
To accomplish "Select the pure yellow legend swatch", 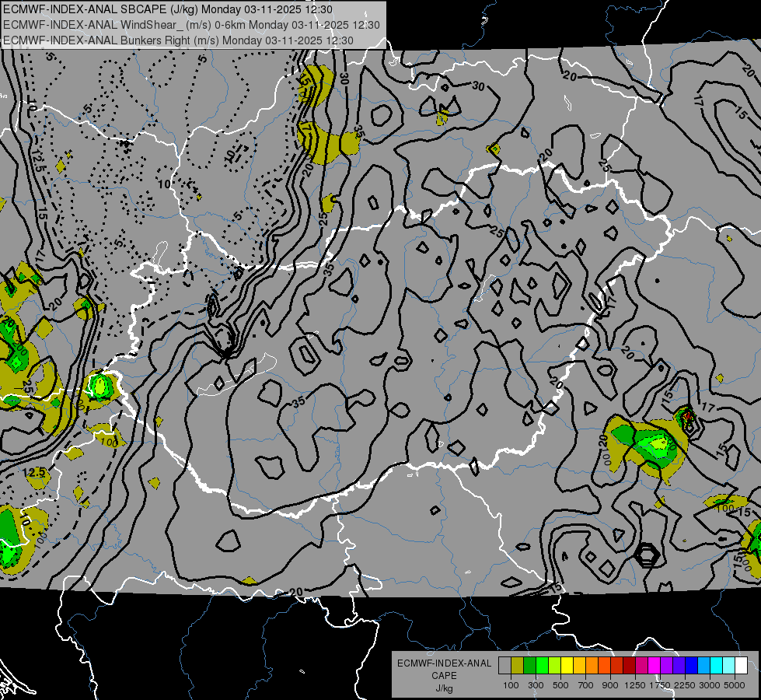I will tap(567, 666).
